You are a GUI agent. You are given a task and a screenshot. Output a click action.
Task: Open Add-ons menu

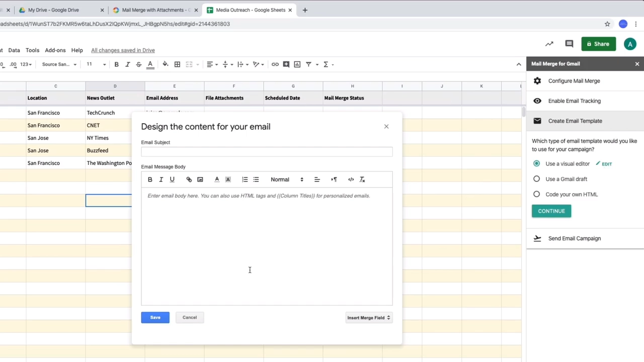coord(55,50)
